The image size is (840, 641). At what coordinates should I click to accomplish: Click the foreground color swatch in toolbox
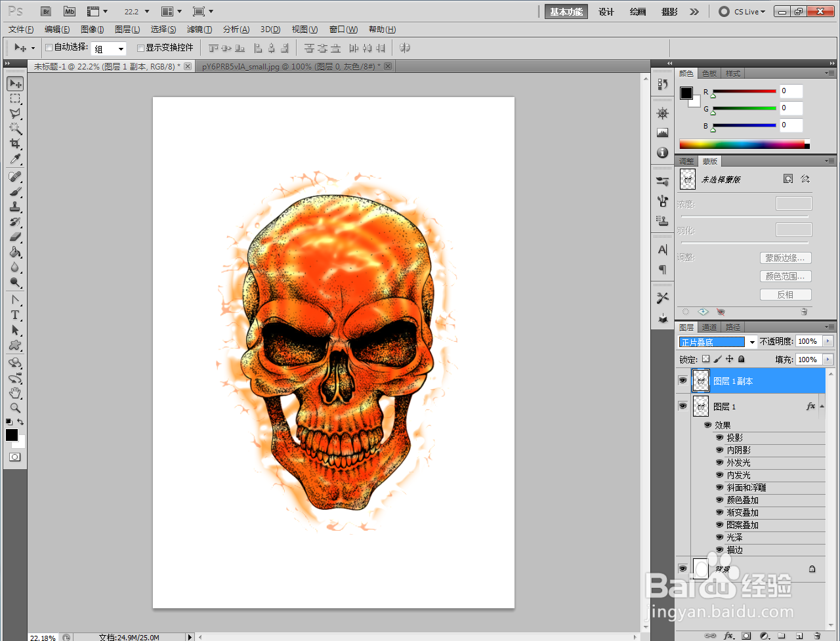[x=12, y=435]
